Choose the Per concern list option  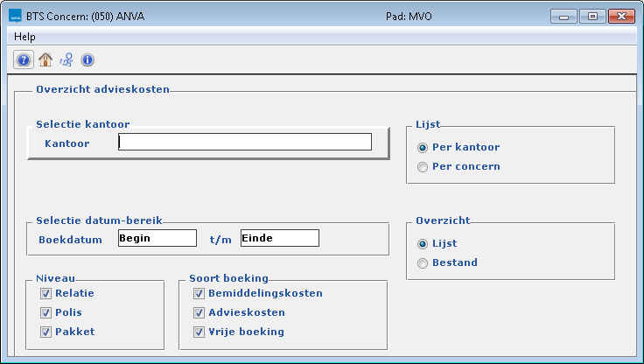coord(423,166)
